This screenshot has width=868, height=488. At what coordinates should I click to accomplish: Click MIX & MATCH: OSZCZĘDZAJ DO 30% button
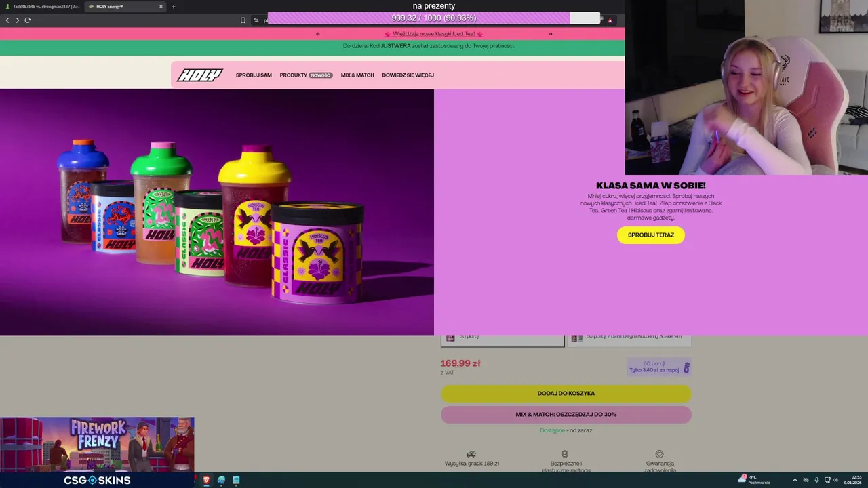566,414
